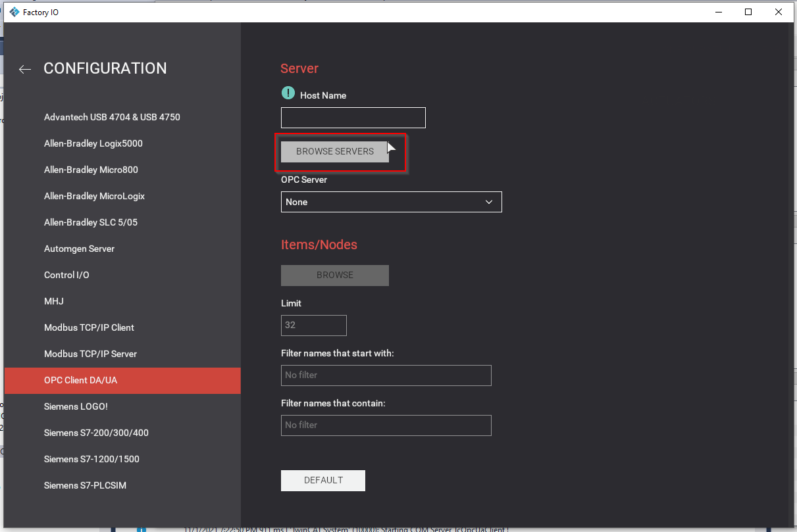Select the highlighted OPC Client DA/UA entry

pyautogui.click(x=122, y=380)
